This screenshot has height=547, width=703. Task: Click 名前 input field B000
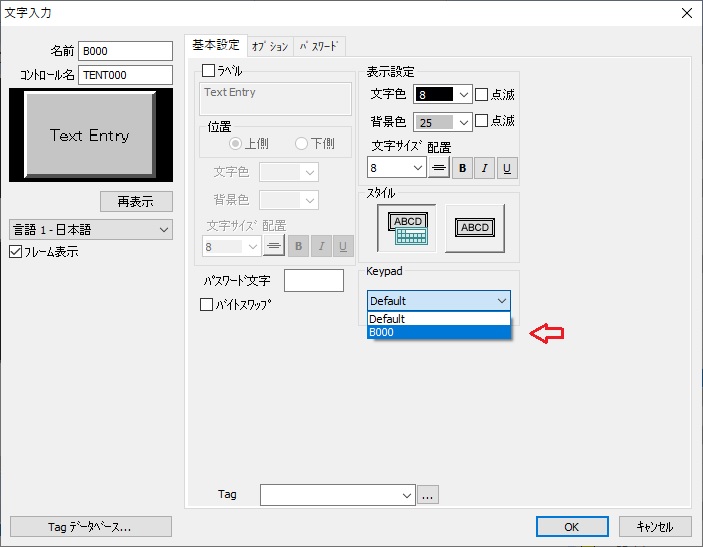pos(126,51)
